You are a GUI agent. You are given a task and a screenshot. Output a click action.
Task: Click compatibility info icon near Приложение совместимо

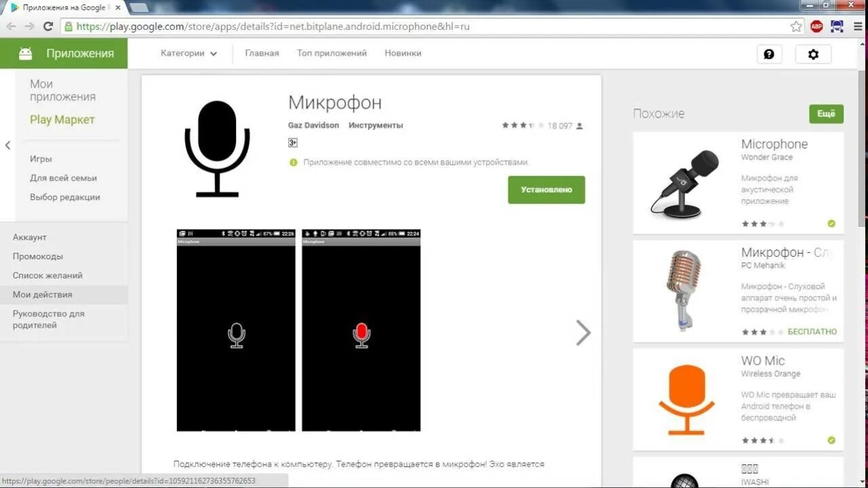[293, 163]
